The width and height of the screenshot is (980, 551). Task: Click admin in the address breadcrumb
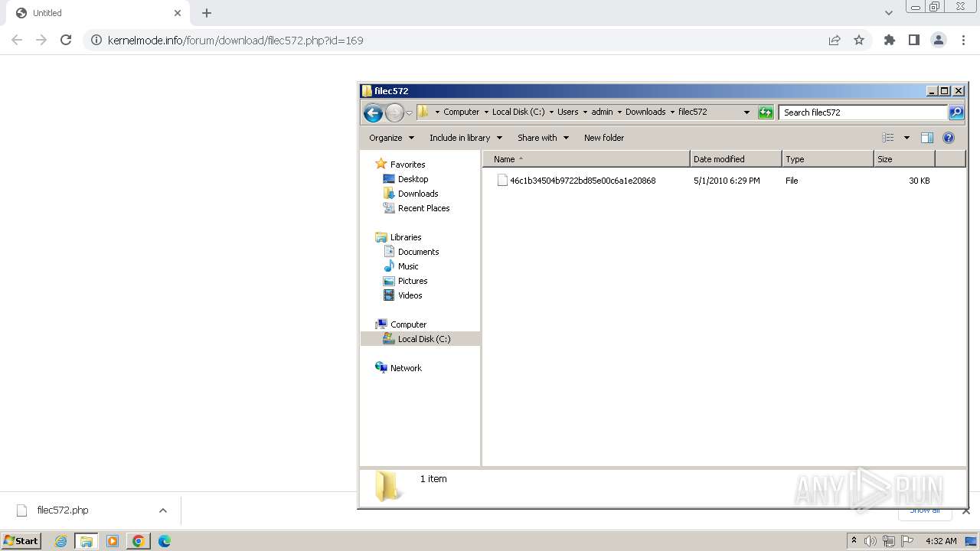[602, 112]
